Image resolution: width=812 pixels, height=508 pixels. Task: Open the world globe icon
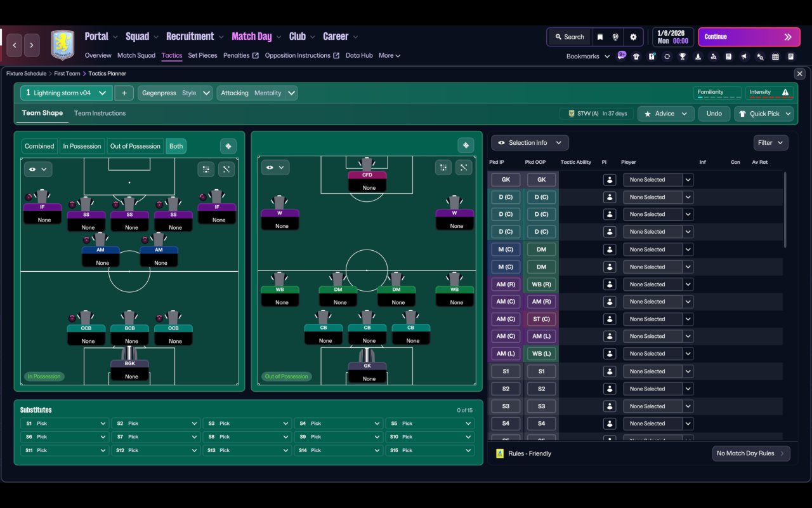pos(615,37)
